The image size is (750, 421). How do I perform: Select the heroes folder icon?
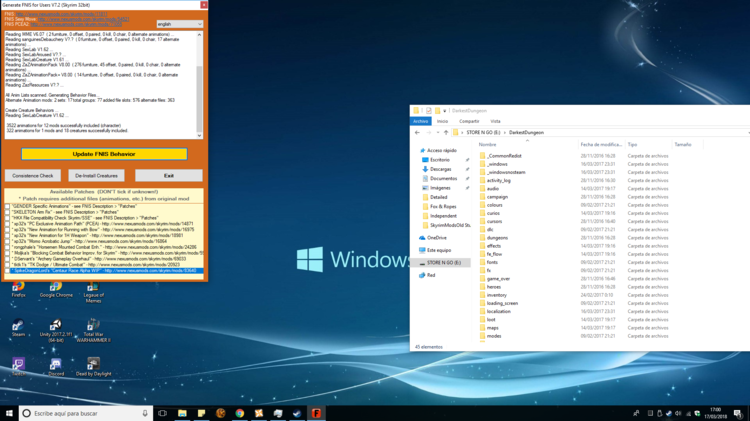pyautogui.click(x=483, y=287)
